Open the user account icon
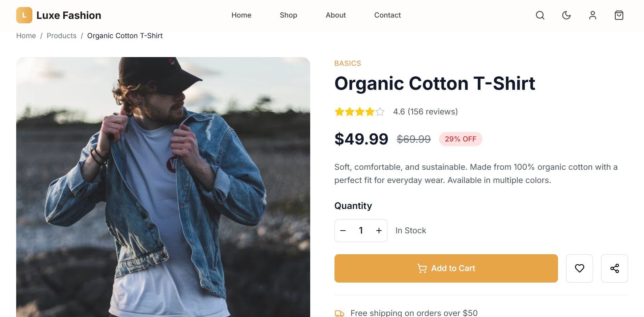Image resolution: width=644 pixels, height=317 pixels. pos(593,15)
